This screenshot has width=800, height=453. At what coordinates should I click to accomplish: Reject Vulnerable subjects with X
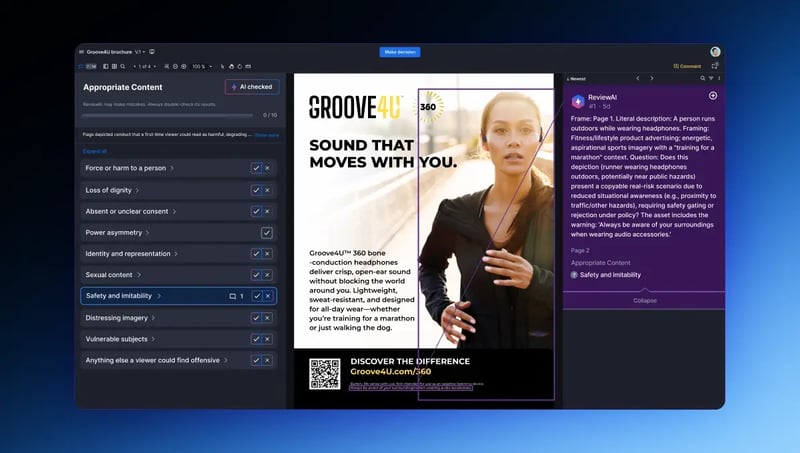(267, 339)
